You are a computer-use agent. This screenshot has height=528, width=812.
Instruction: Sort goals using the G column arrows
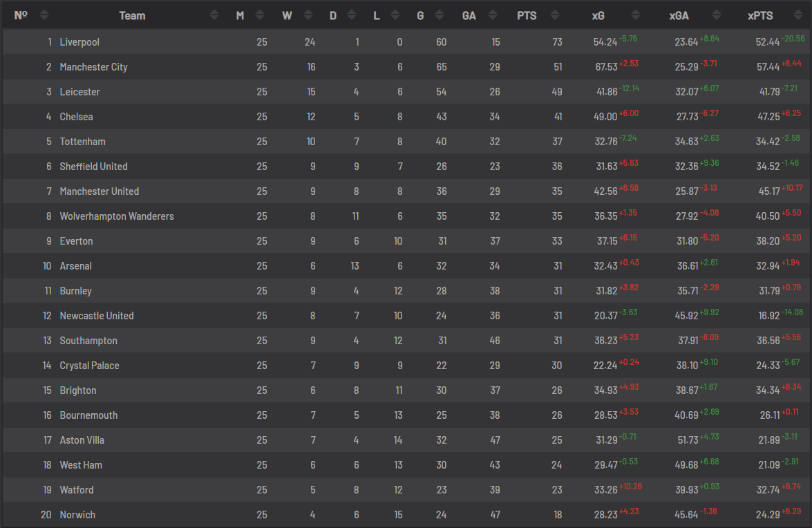(440, 15)
